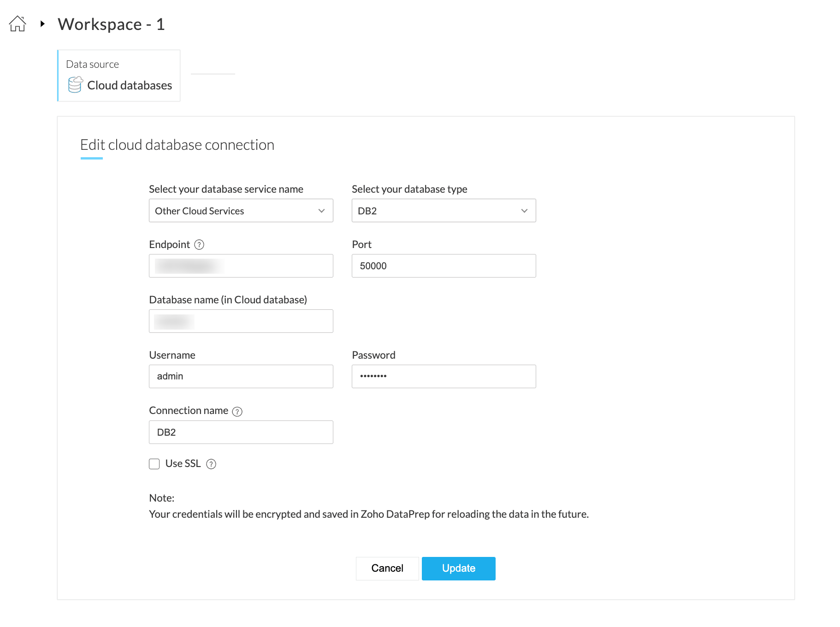The width and height of the screenshot is (840, 627).
Task: Click into the Password field
Action: coord(444,377)
